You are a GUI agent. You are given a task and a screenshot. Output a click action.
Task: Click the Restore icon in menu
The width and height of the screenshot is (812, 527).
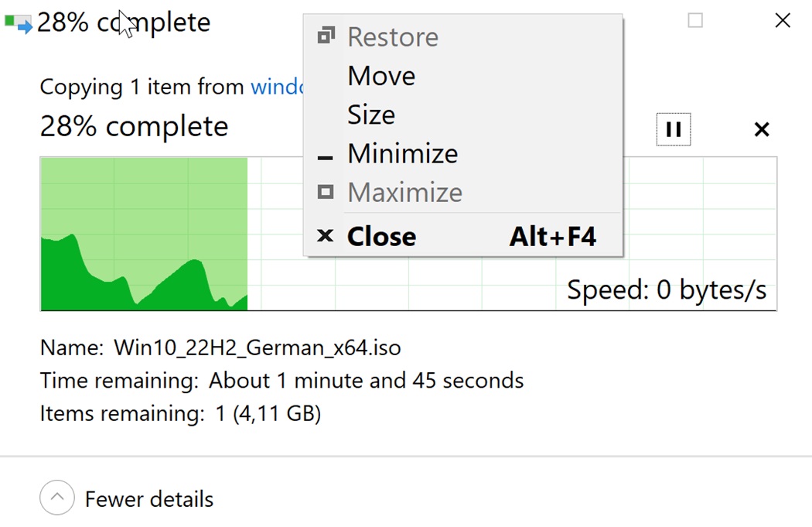(x=326, y=36)
